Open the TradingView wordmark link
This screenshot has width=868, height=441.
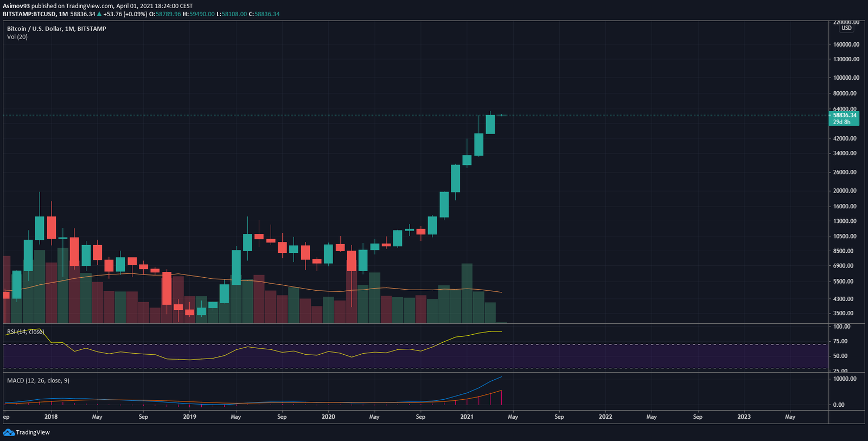[33, 432]
